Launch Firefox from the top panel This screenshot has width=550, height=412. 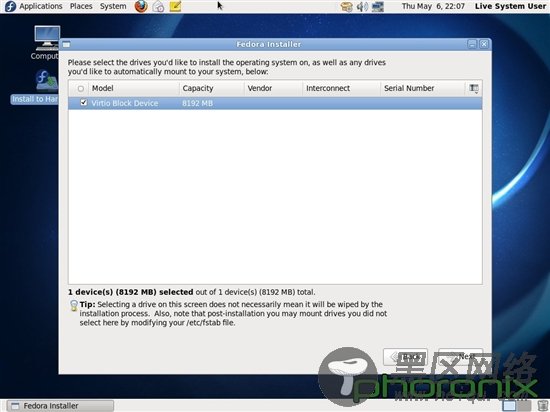coord(141,6)
